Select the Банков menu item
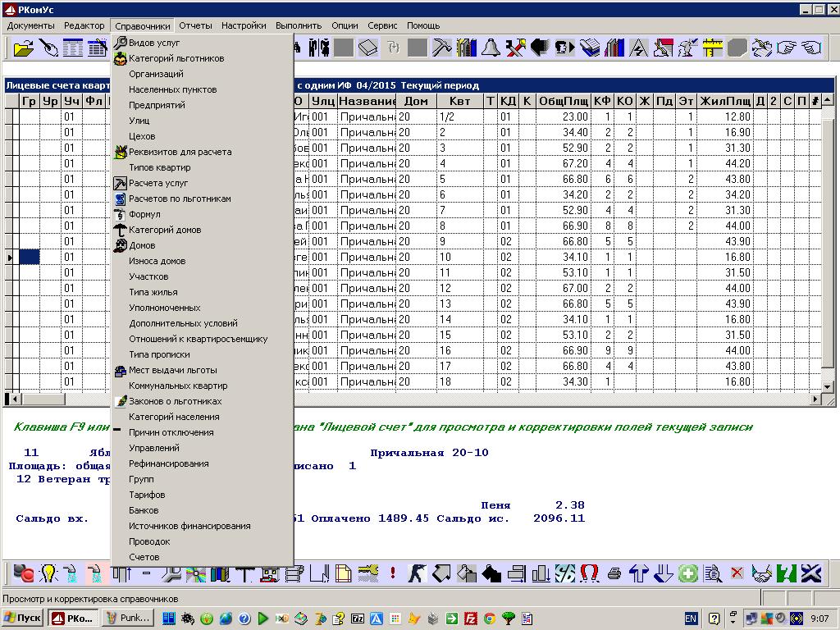This screenshot has width=840, height=630. (144, 511)
